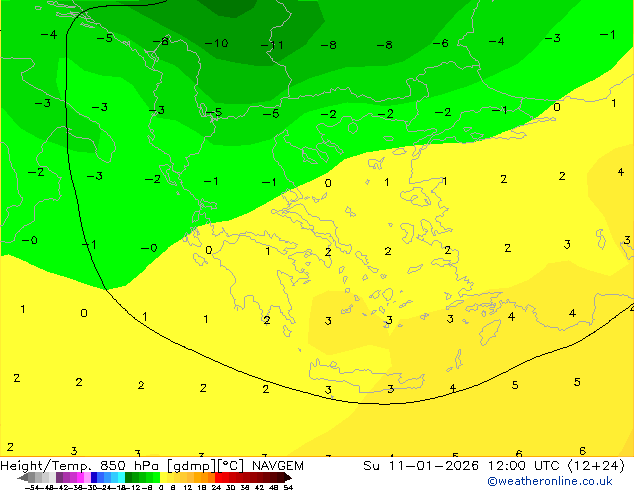Click the "[°C]" unit label
Screen dimensions: 634x490
[231, 466]
